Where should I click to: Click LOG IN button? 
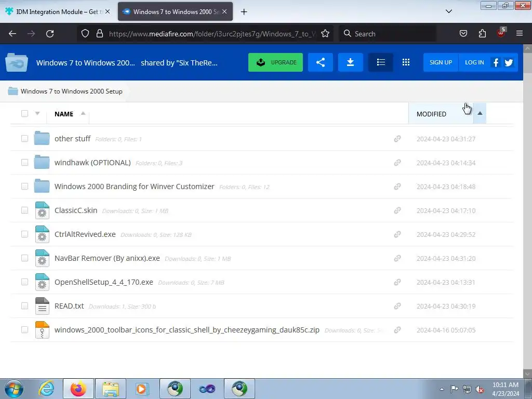click(x=474, y=62)
